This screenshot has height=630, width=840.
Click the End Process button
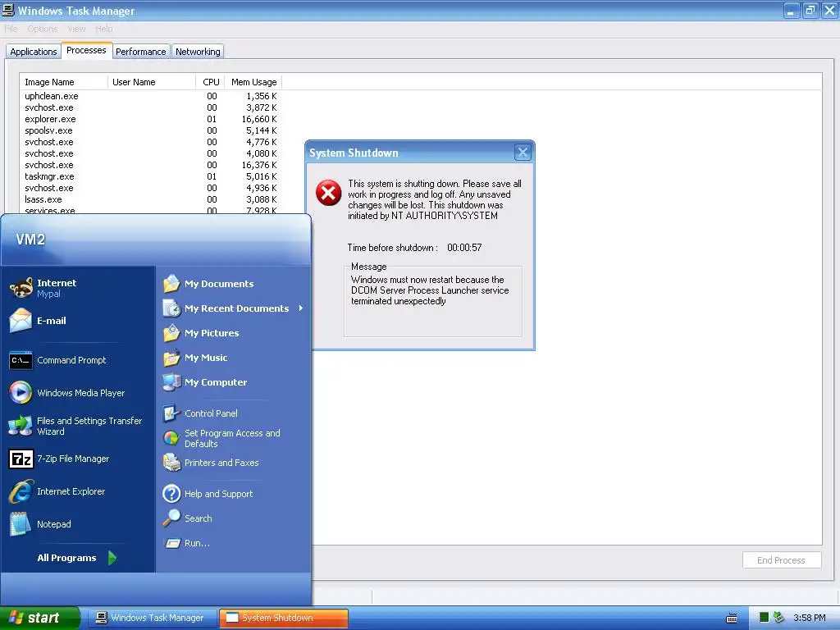(x=782, y=559)
